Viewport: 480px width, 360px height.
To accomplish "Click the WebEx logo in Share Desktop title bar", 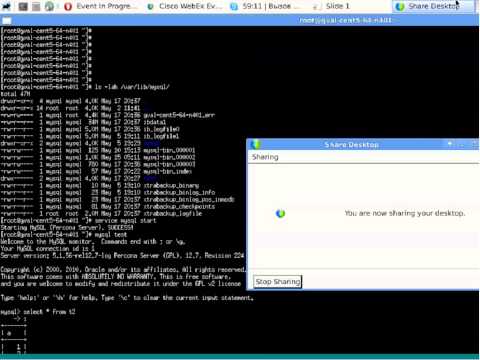I will click(255, 144).
